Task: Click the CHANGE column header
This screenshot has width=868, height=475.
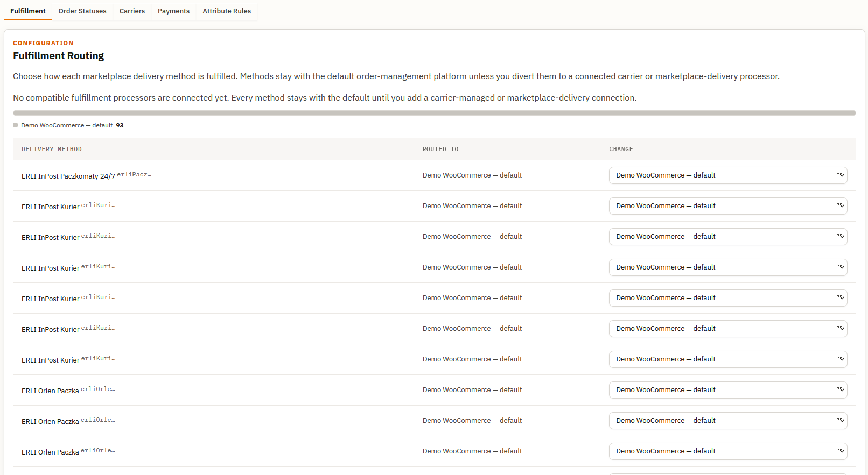Action: point(621,150)
